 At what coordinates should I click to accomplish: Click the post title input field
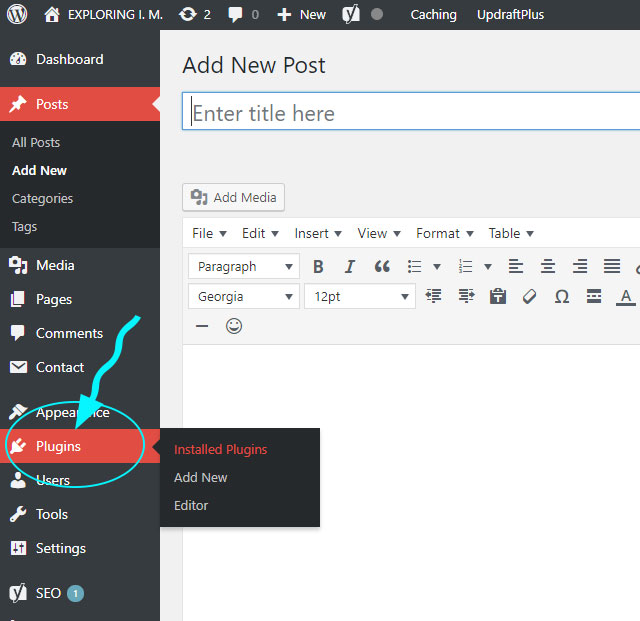click(411, 111)
